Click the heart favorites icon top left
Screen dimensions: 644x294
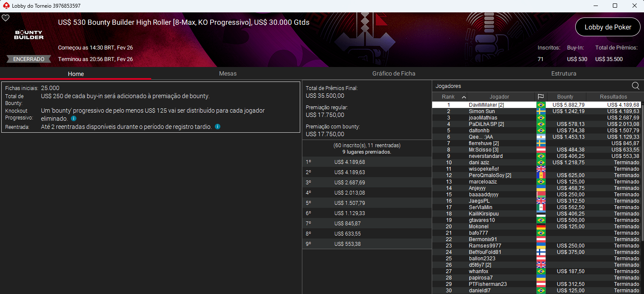pyautogui.click(x=6, y=18)
